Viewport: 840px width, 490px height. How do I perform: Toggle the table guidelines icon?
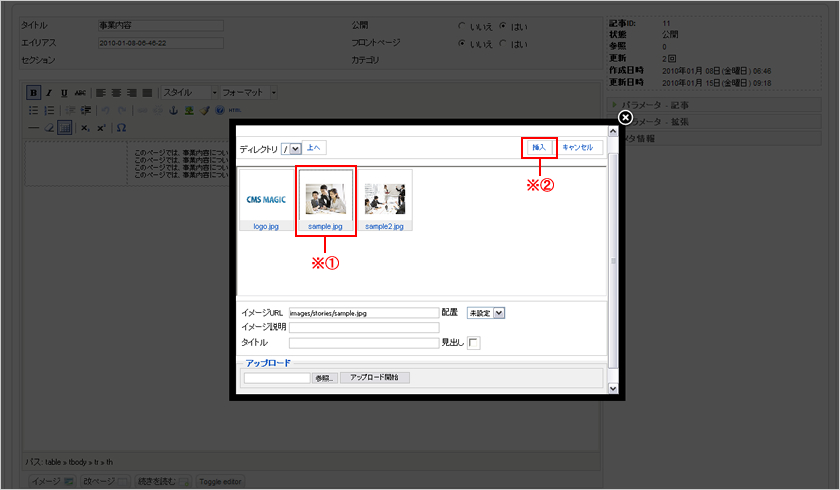click(64, 128)
